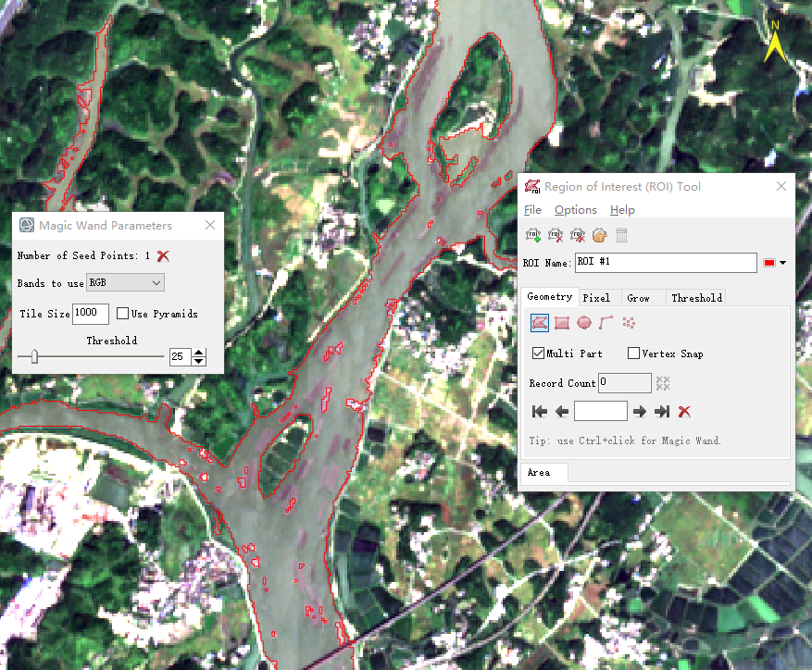Click the Remove All ROIs icon with double X
This screenshot has height=670, width=812.
click(x=578, y=236)
